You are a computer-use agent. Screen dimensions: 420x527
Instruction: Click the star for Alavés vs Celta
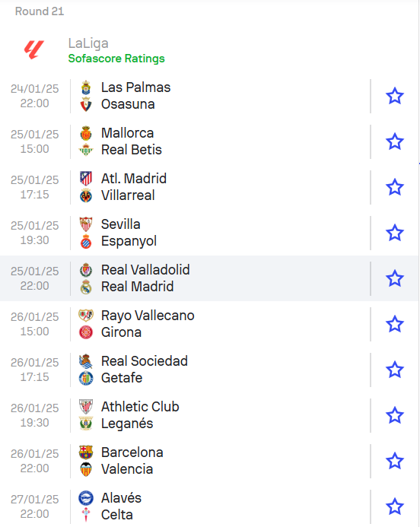click(394, 506)
